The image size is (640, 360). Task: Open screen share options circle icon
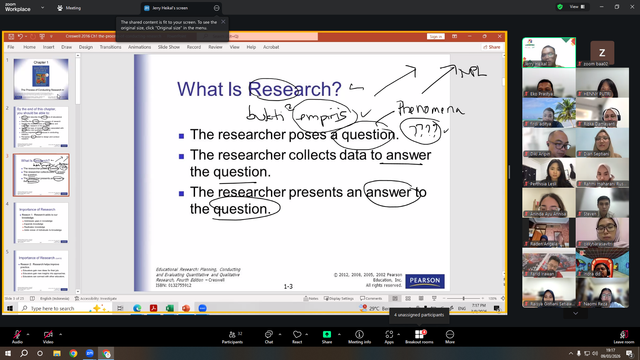pyautogui.click(x=217, y=8)
